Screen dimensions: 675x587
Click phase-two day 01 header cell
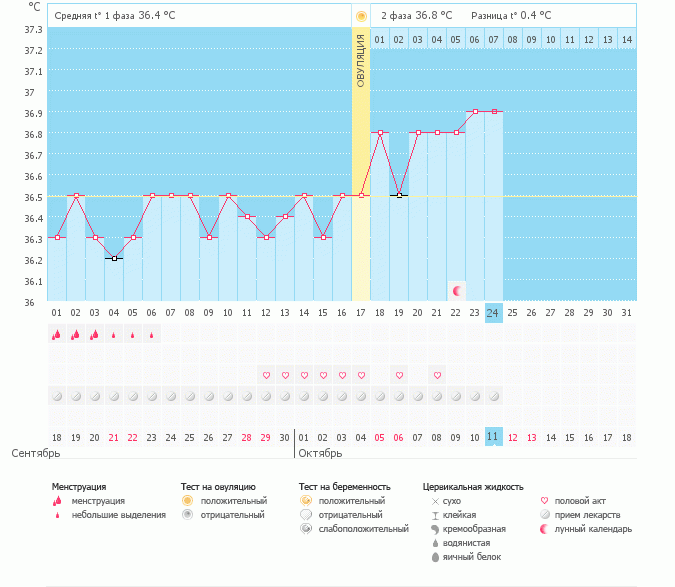(379, 40)
